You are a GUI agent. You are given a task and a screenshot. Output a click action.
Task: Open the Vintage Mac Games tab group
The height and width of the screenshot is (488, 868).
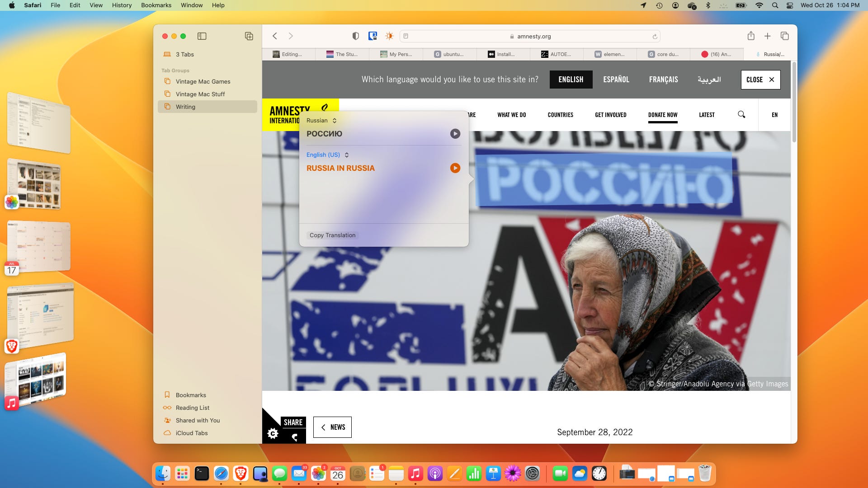pyautogui.click(x=208, y=81)
